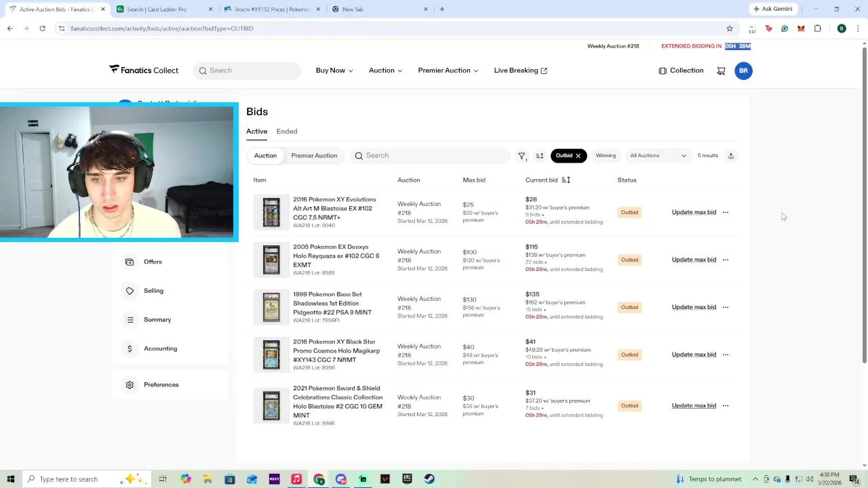Viewport: 868px width, 488px height.
Task: Go back in browser history
Action: point(10,28)
